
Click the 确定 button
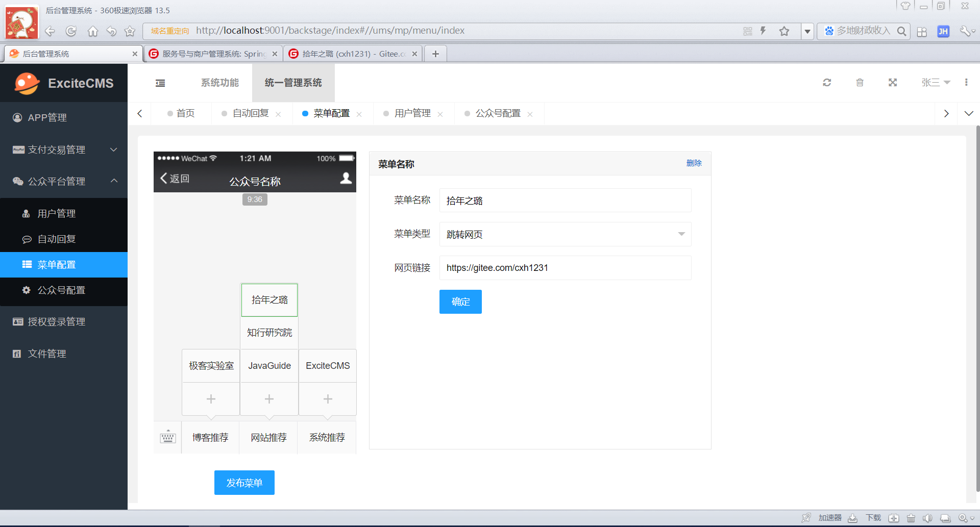(x=460, y=302)
